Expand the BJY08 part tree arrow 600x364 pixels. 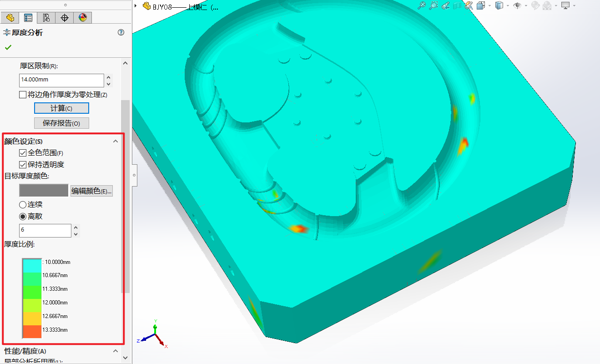[136, 6]
